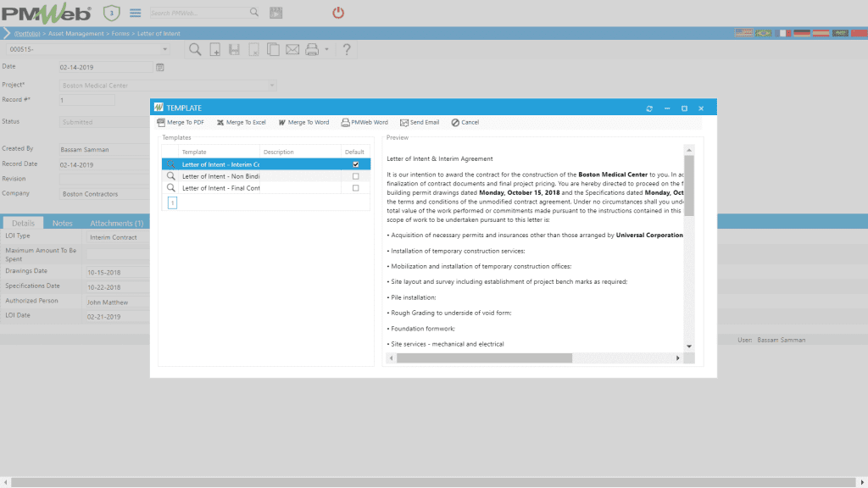Select the US flag language
The height and width of the screenshot is (488, 868).
(x=743, y=33)
